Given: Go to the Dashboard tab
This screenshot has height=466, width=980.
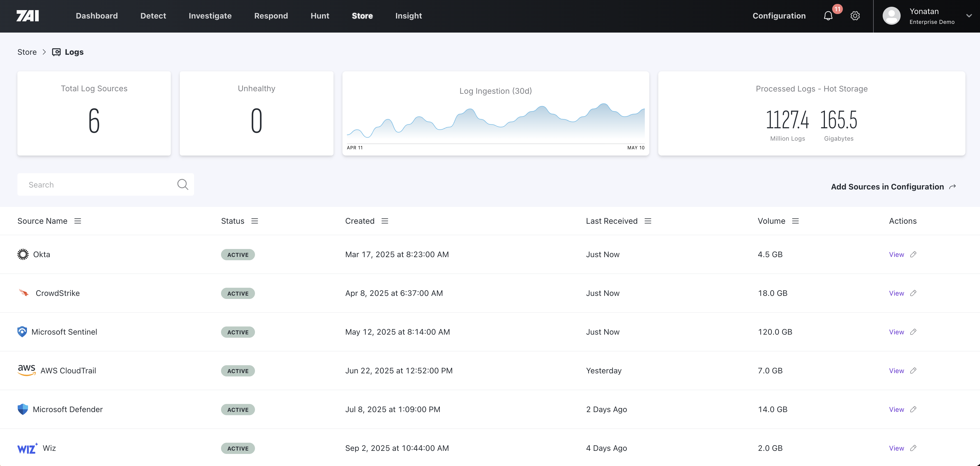Looking at the screenshot, I should [x=97, y=16].
